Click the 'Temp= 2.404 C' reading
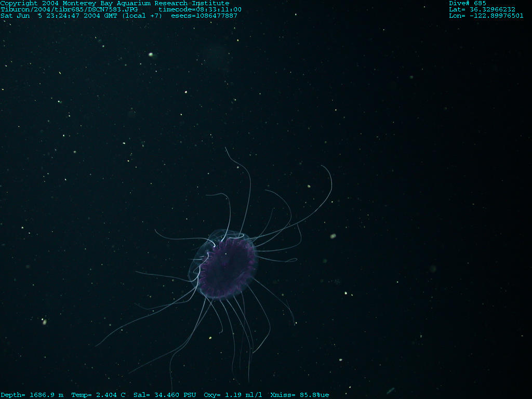Screen dimensions: 532x399 click(98, 395)
